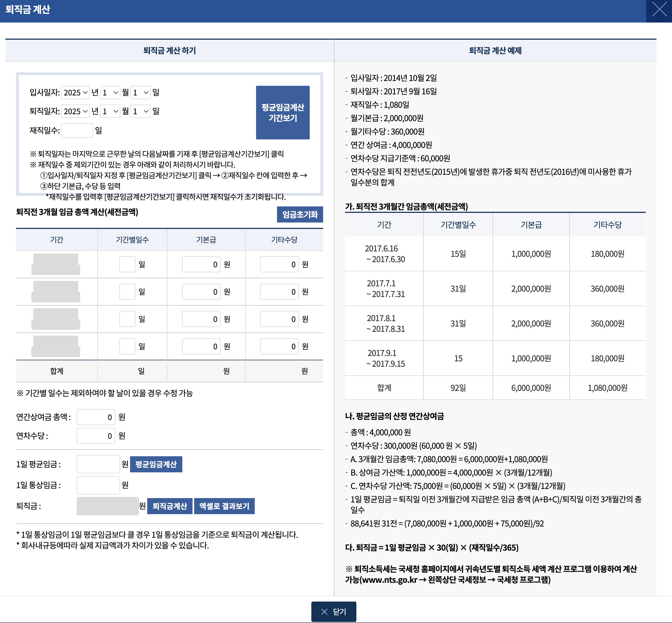Click the 재직일수 input field
The image size is (672, 623).
[77, 131]
